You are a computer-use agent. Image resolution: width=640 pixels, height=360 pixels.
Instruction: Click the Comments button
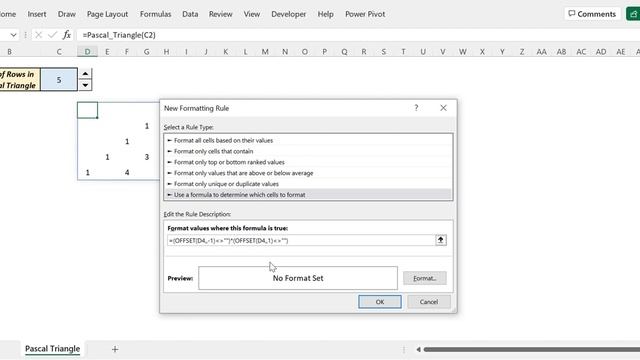pyautogui.click(x=592, y=14)
